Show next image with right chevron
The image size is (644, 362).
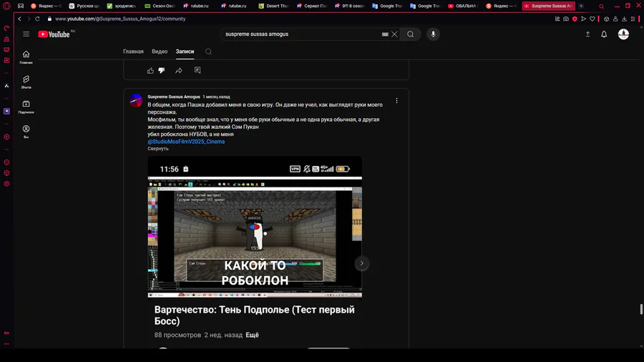361,263
